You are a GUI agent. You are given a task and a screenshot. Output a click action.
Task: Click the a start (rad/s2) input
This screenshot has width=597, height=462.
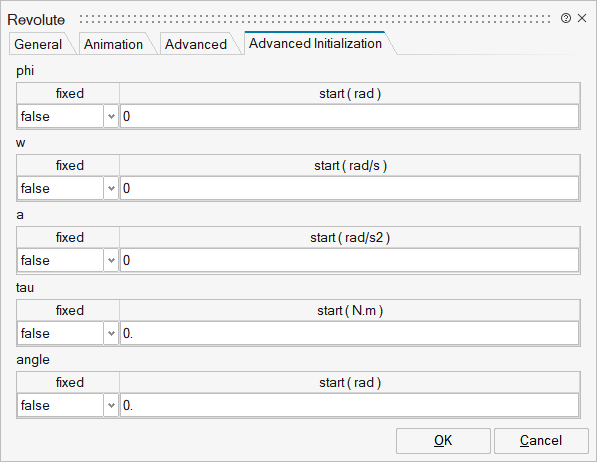click(350, 260)
